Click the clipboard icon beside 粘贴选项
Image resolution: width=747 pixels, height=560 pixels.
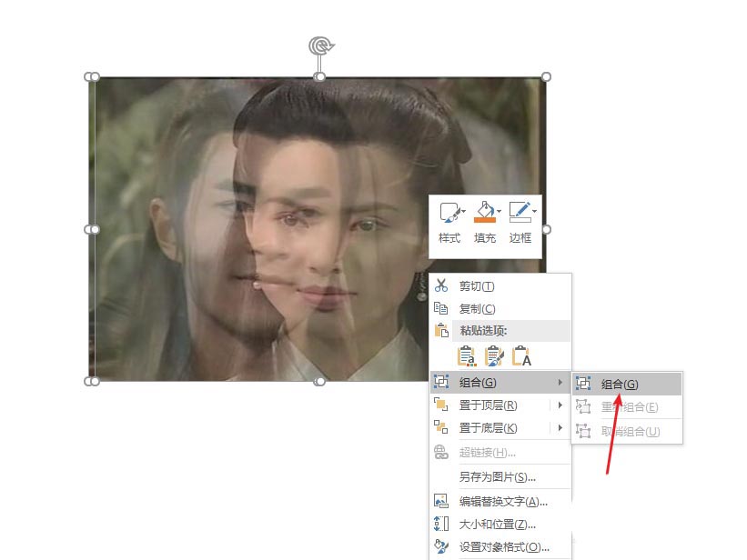tap(441, 331)
